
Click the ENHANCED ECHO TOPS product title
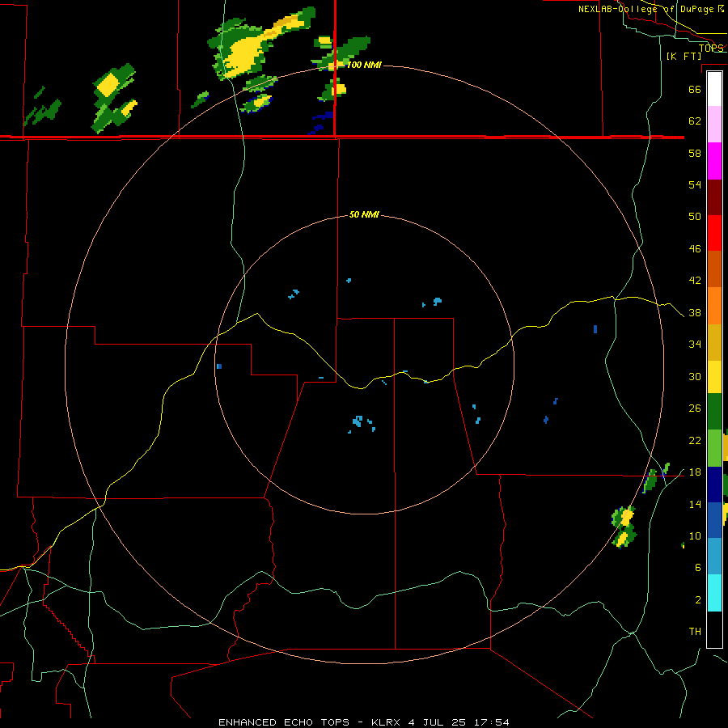pyautogui.click(x=284, y=722)
